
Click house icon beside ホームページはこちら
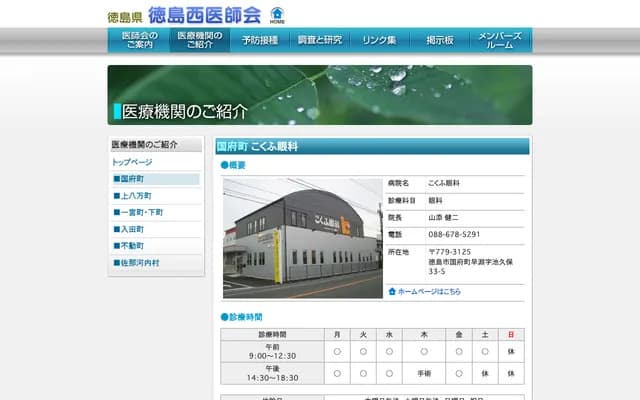click(x=392, y=291)
